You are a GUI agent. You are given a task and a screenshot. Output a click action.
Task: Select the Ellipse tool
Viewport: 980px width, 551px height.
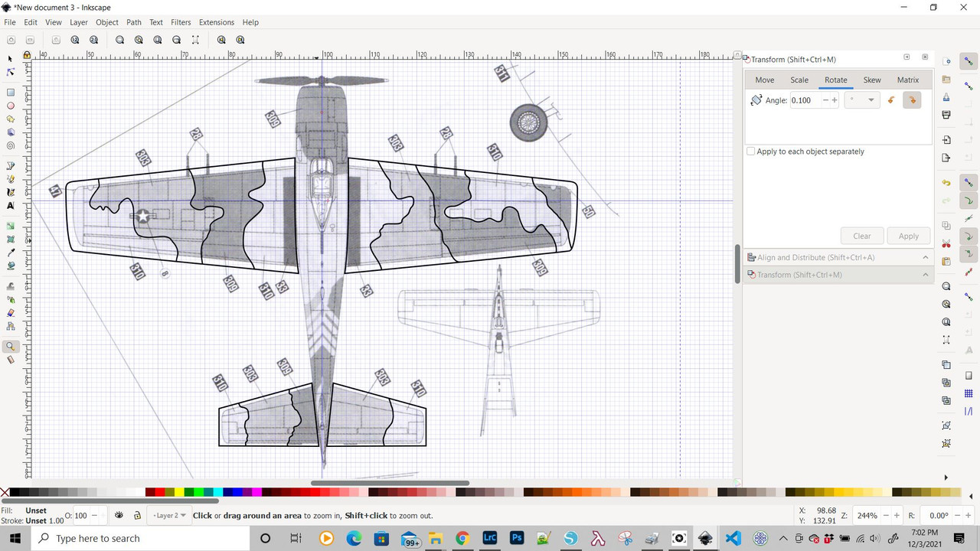click(11, 106)
